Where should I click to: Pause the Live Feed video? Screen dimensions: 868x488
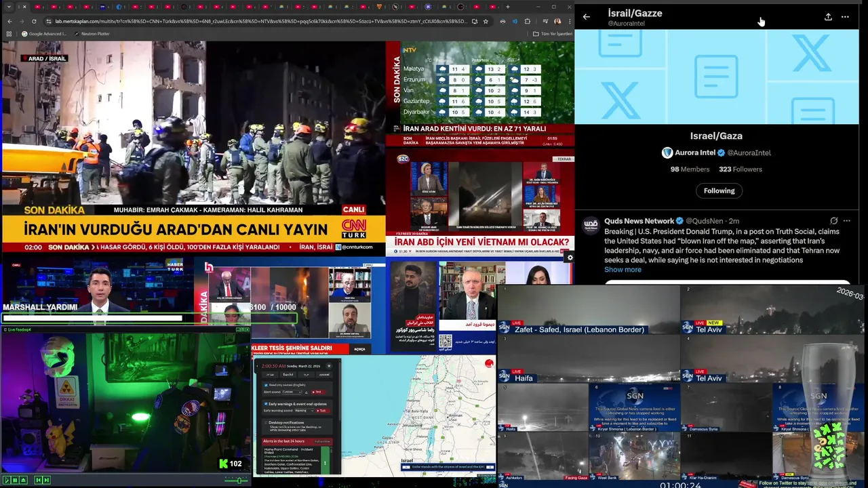point(15,480)
